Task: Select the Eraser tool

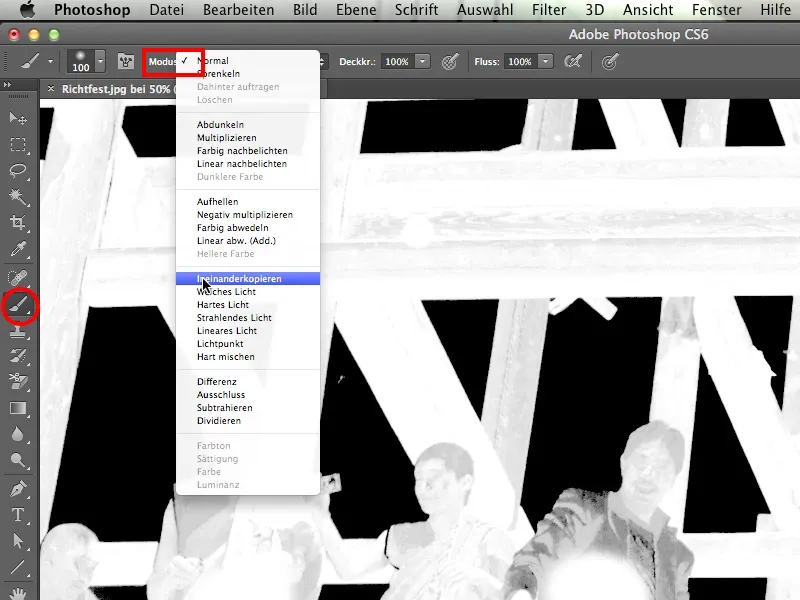Action: 18,382
